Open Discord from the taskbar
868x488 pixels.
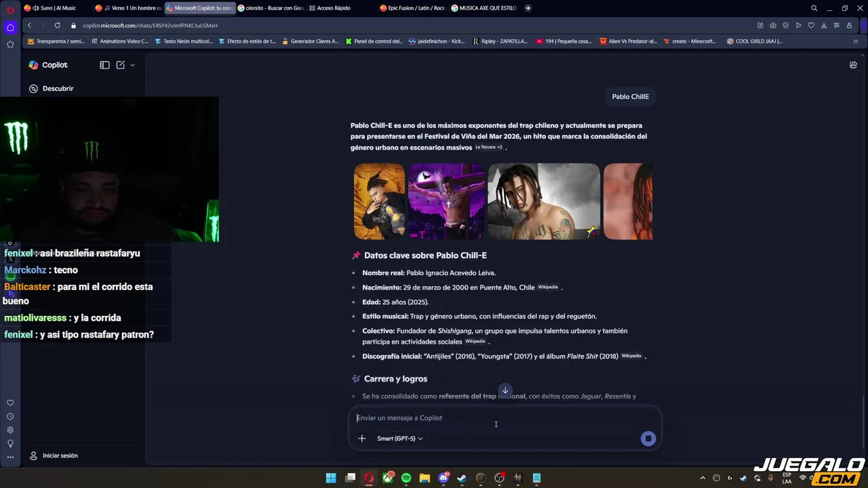tap(443, 478)
